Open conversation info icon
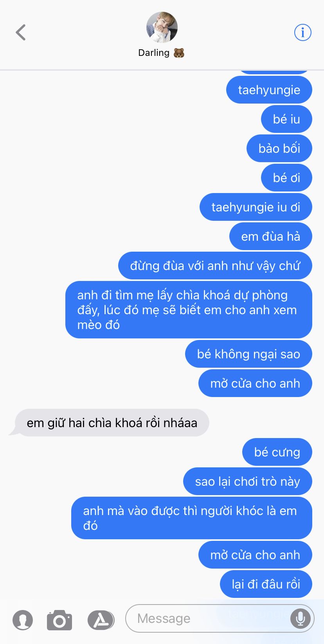 click(302, 32)
